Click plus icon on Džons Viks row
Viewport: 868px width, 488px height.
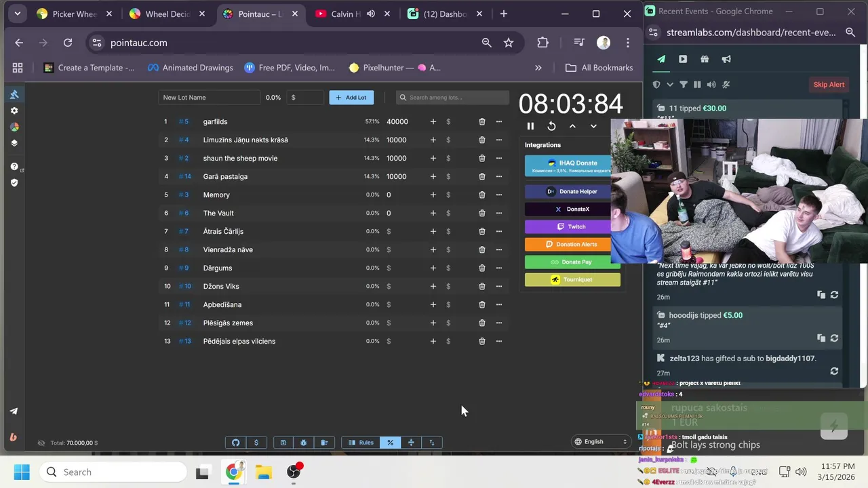(x=433, y=286)
